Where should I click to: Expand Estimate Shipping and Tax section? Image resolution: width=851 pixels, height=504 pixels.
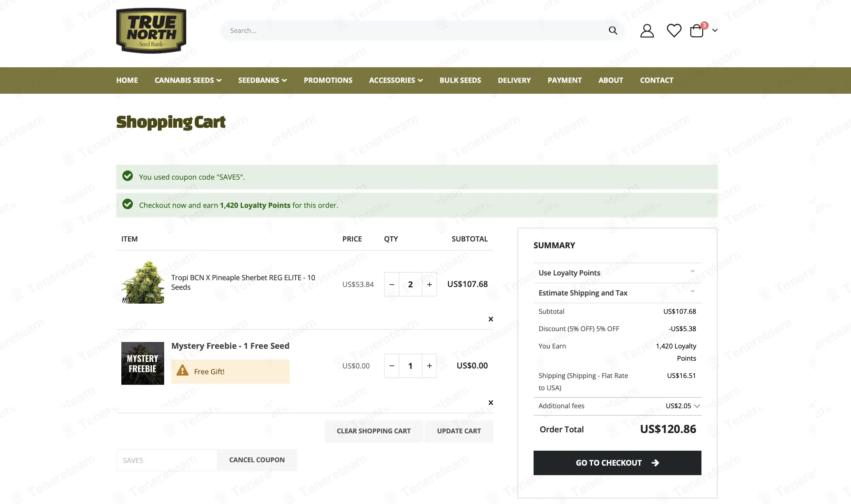coord(617,293)
